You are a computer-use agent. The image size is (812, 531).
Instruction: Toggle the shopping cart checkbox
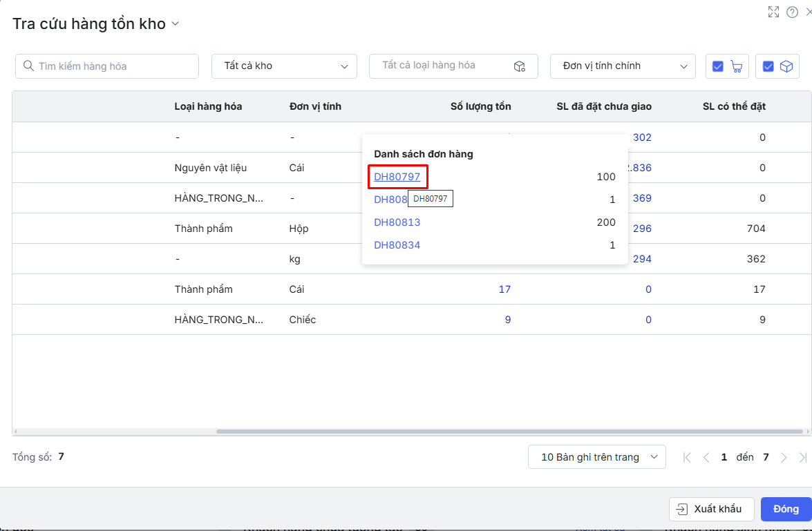[x=718, y=66]
